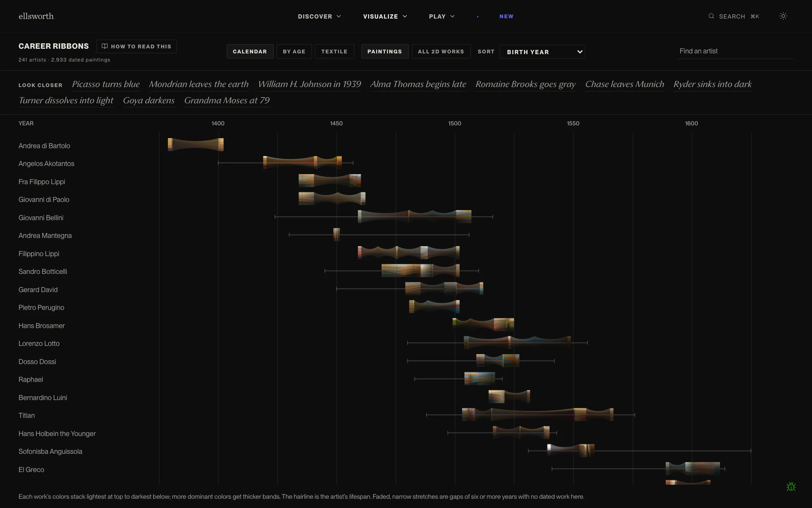Open William H. Johnson in 1939
812x508 pixels.
pos(309,84)
